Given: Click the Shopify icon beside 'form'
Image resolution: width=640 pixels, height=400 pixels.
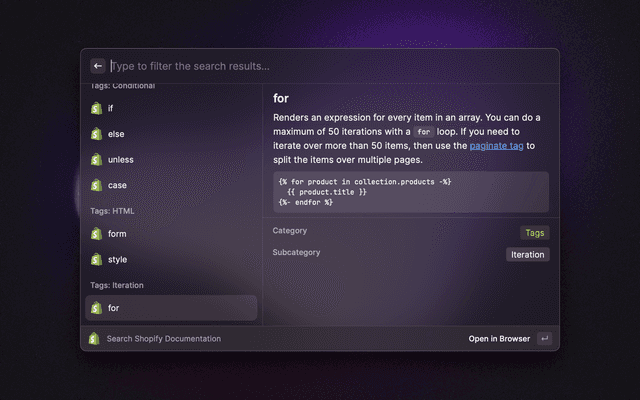Looking at the screenshot, I should point(97,234).
